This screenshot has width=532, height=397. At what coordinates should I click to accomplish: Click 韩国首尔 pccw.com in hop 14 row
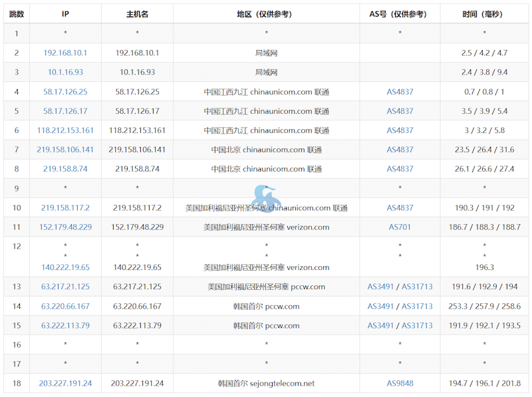pos(267,307)
